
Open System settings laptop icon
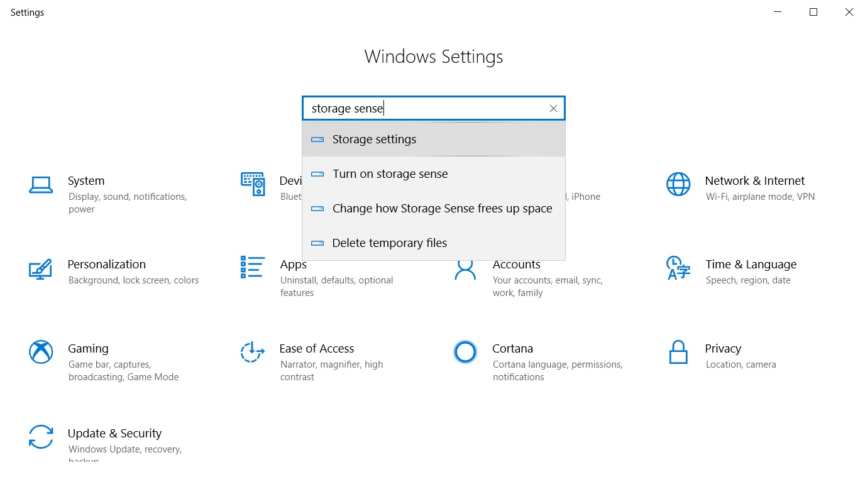(41, 185)
